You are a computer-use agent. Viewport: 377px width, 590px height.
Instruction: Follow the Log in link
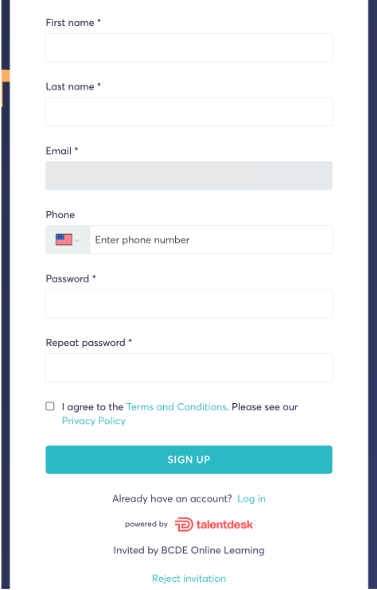pos(251,499)
